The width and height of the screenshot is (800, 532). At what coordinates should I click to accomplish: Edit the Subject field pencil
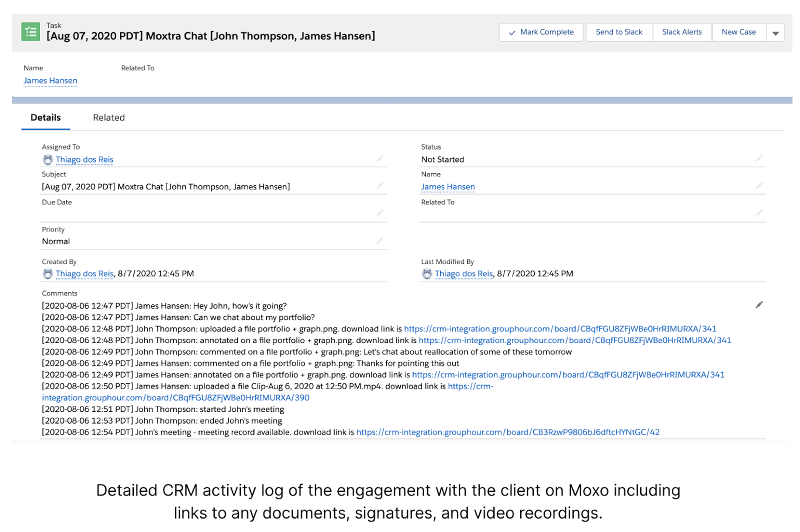(x=380, y=185)
